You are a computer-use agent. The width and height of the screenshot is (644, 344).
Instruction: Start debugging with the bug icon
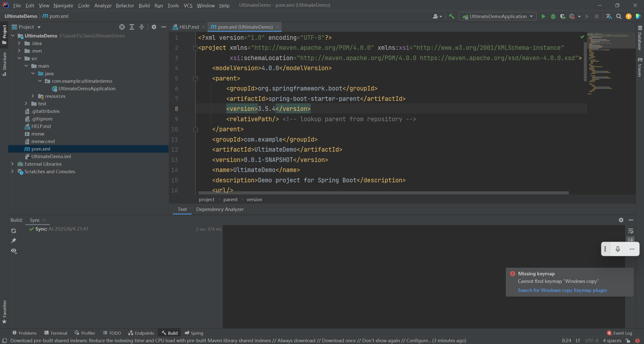coord(553,16)
